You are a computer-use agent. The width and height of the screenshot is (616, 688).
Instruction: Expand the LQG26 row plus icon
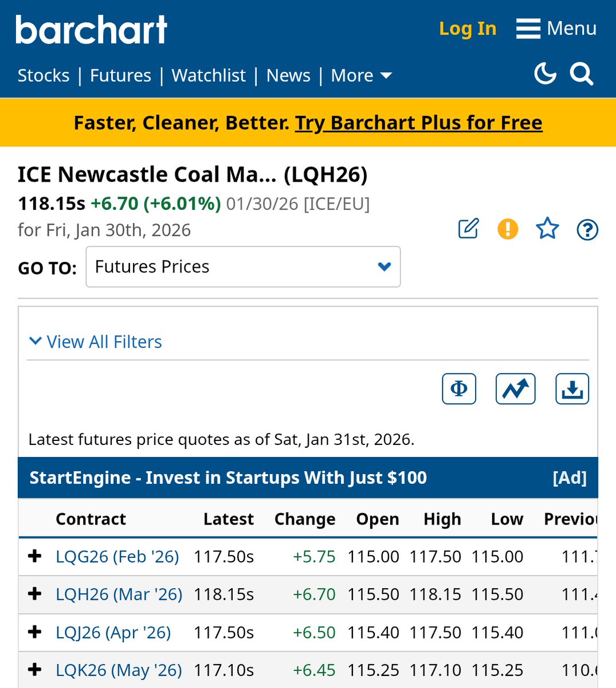(35, 556)
